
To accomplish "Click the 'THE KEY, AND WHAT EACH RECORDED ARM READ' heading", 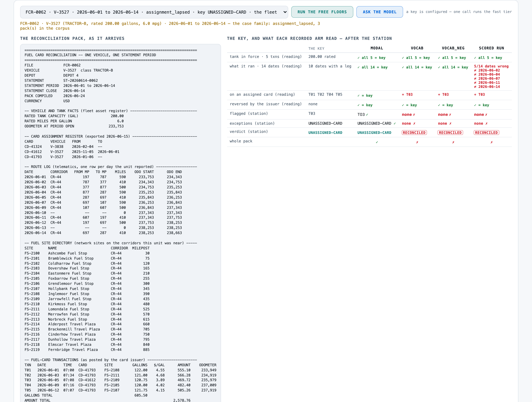I will pyautogui.click(x=309, y=38).
